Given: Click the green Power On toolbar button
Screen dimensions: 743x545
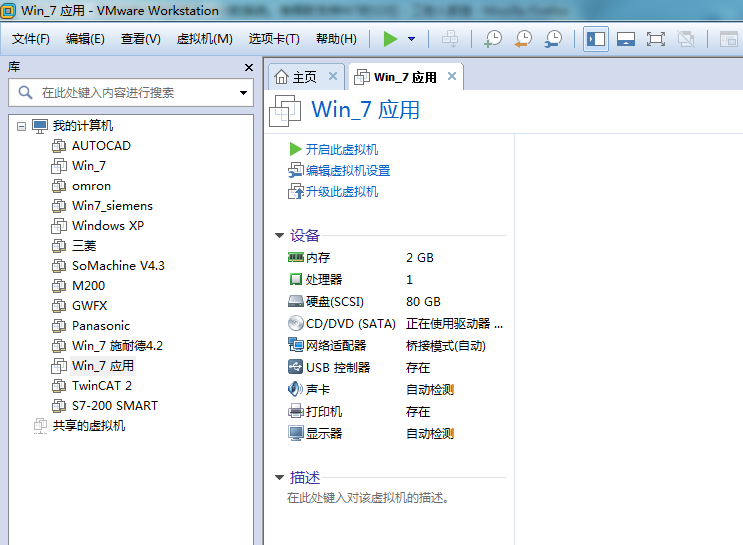Looking at the screenshot, I should pyautogui.click(x=390, y=39).
